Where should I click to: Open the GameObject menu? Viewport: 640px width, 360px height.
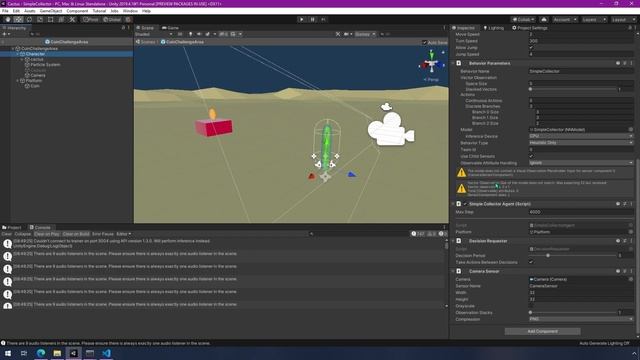coord(51,11)
